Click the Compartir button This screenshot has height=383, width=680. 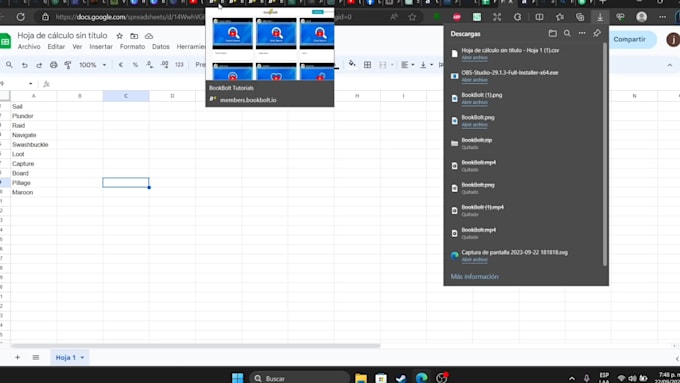pyautogui.click(x=629, y=39)
